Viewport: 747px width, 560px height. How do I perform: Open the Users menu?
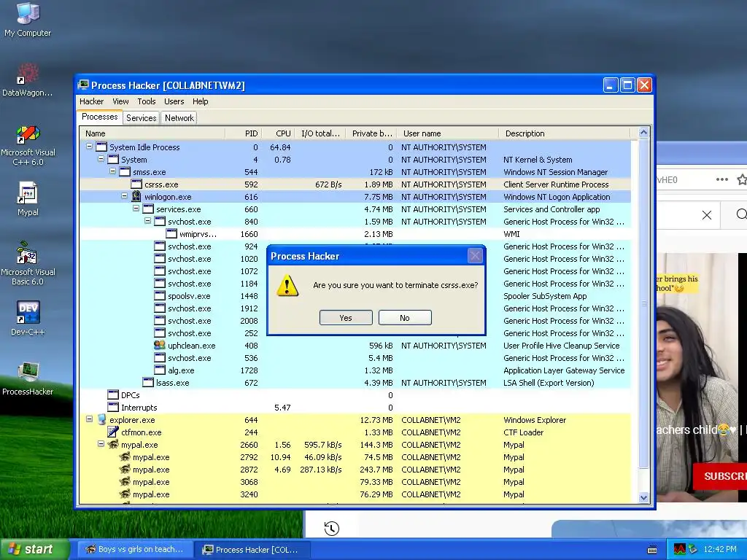174,101
